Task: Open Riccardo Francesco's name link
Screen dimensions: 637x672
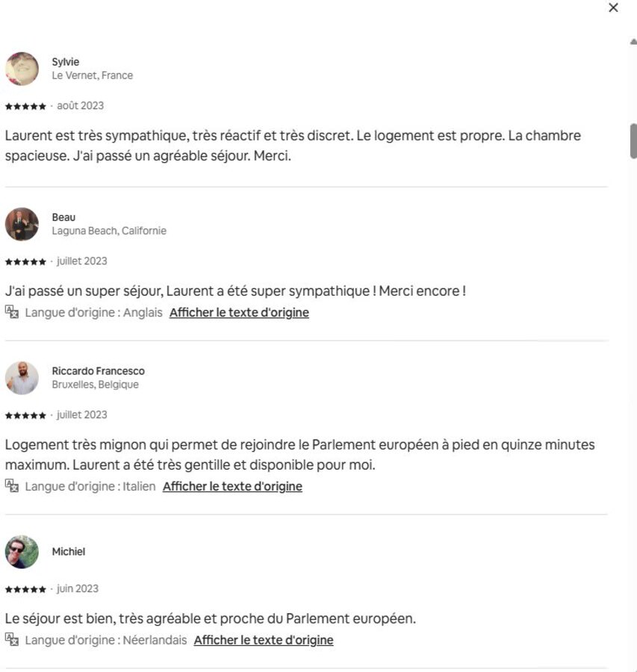Action: coord(98,371)
